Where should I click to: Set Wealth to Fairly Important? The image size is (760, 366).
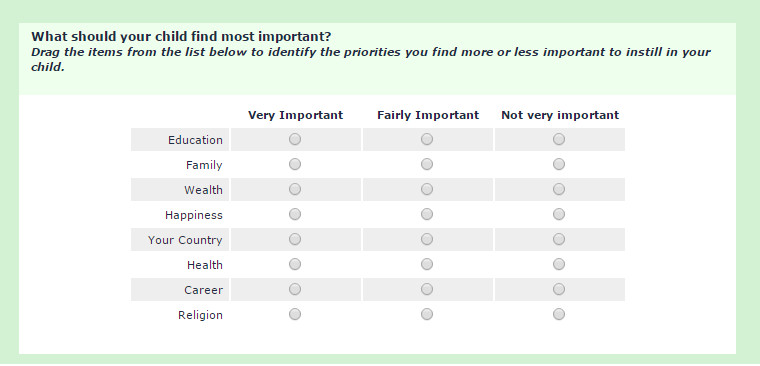[427, 190]
